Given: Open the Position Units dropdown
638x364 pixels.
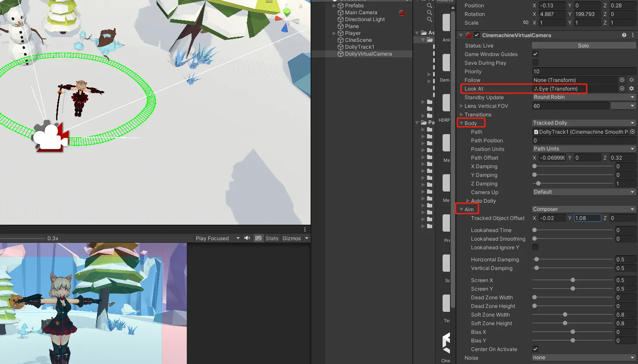Looking at the screenshot, I should [584, 149].
